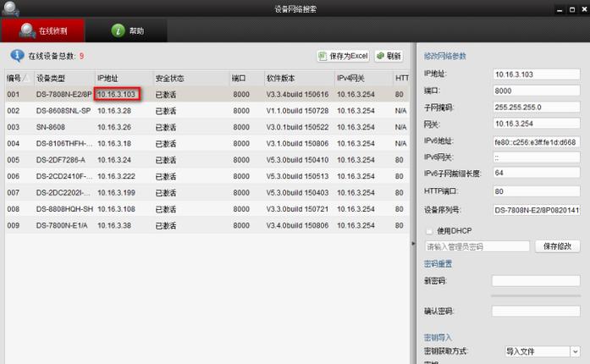Sort by the 安全状态 column header
This screenshot has height=364, width=590.
click(x=191, y=78)
